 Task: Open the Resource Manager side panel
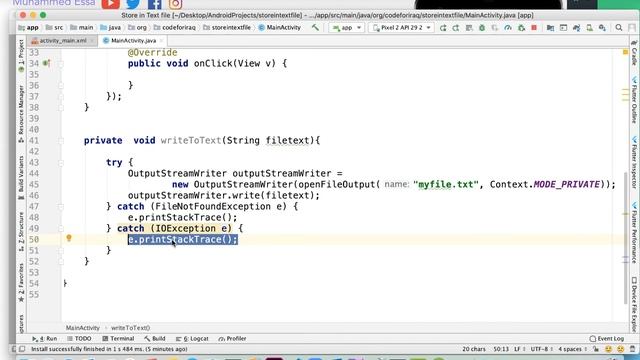(21, 113)
